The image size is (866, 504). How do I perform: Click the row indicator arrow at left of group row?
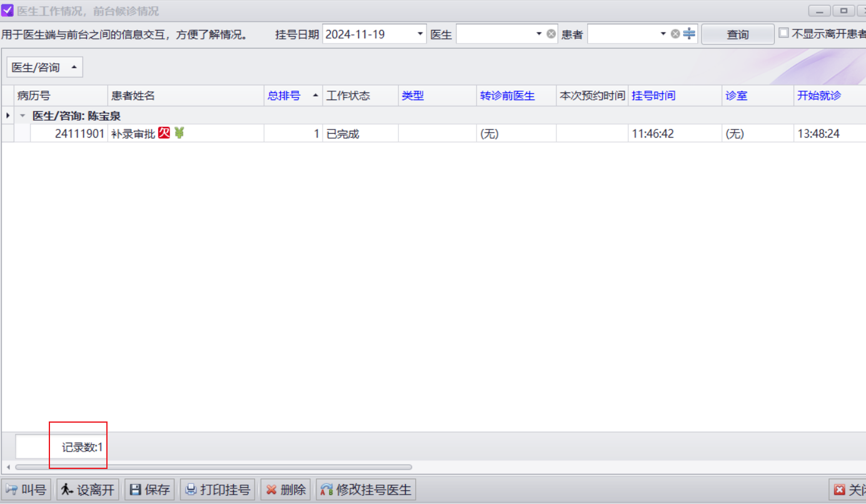click(x=8, y=116)
